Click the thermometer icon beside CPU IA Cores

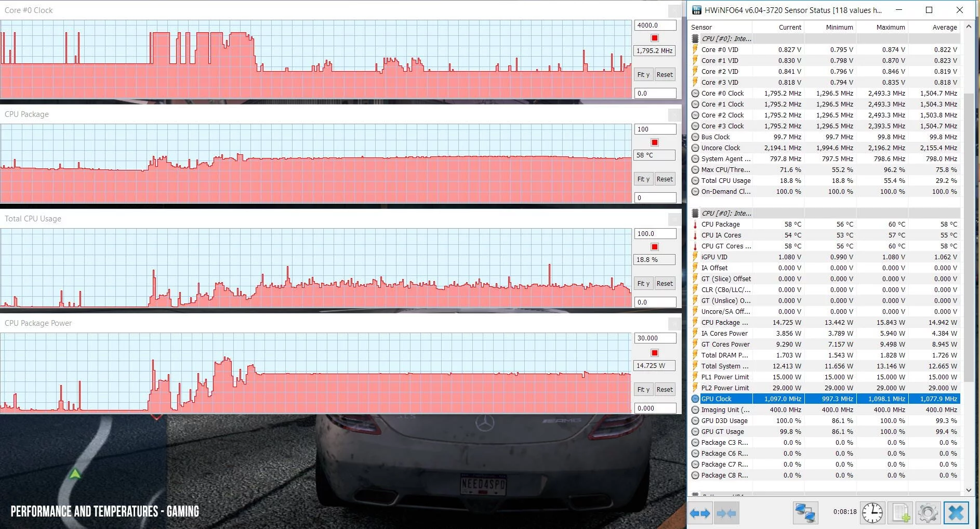pyautogui.click(x=695, y=235)
